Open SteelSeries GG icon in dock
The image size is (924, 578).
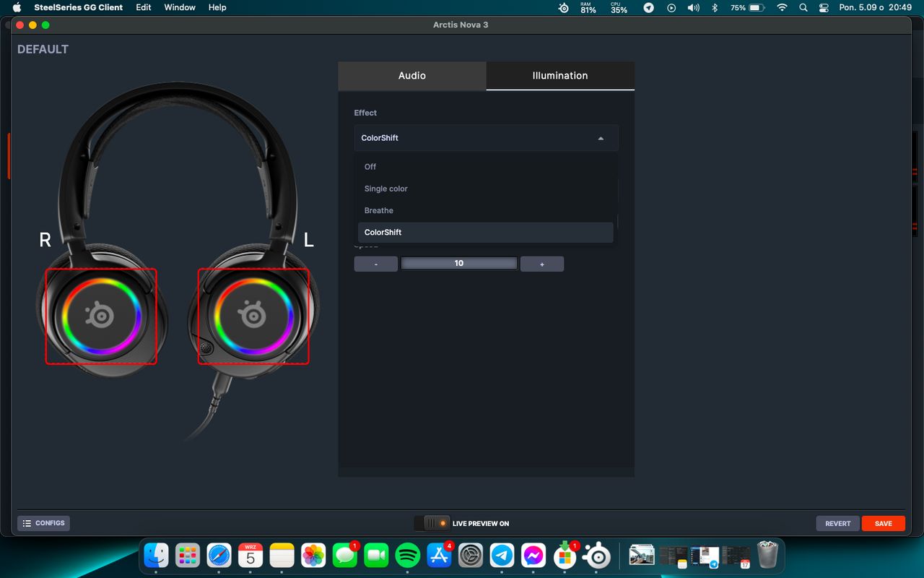point(597,555)
